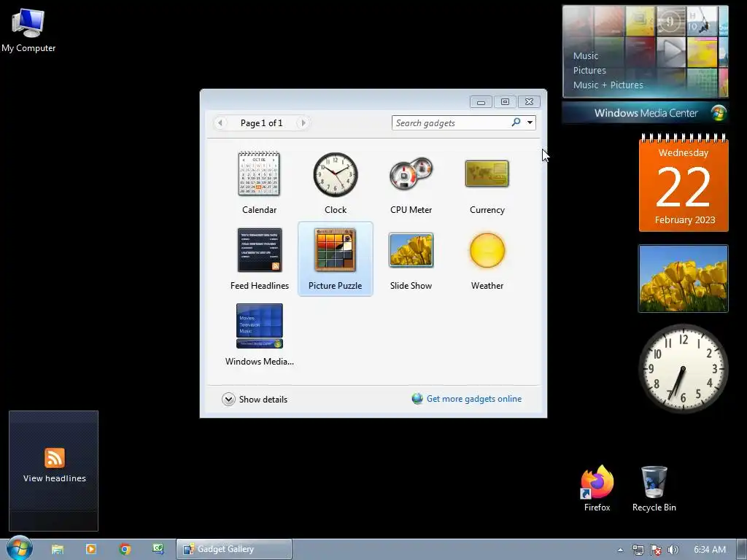The image size is (747, 560).
Task: Click the Windows logo on Media Center gadget
Action: tap(719, 113)
